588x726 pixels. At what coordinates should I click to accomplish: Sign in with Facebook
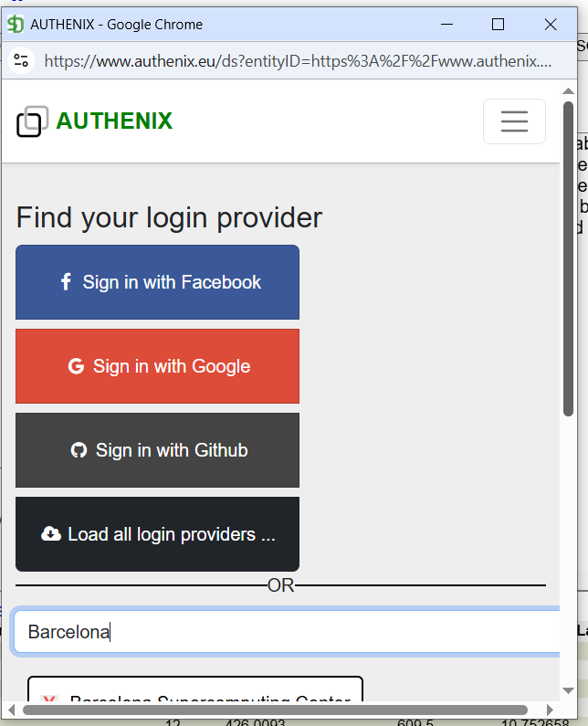coord(157,282)
